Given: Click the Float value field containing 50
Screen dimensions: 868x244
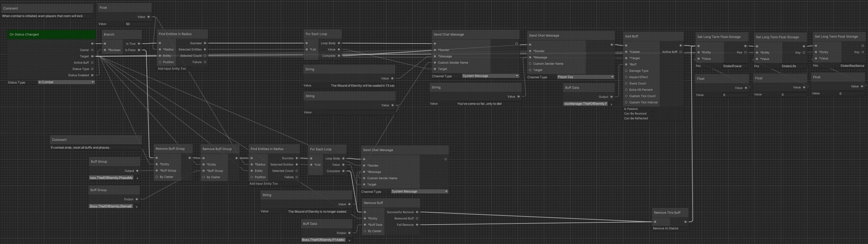Looking at the screenshot, I should coord(137,24).
